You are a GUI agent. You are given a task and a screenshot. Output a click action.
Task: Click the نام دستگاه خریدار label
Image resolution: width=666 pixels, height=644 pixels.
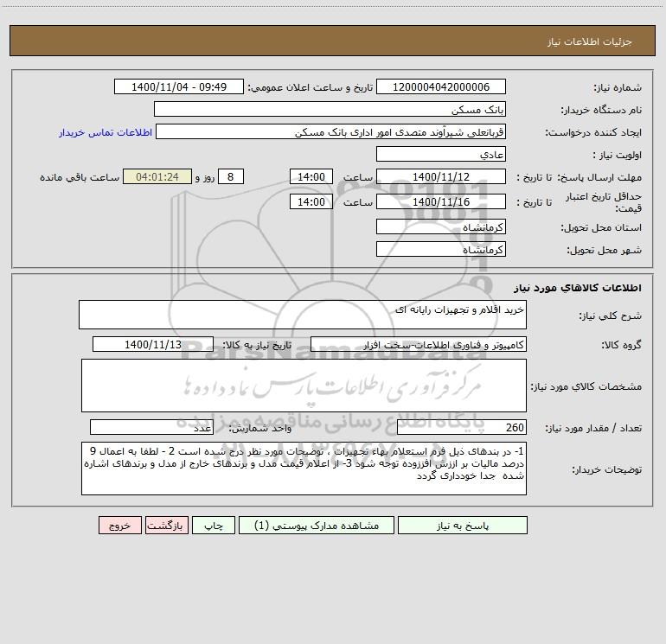pos(601,110)
